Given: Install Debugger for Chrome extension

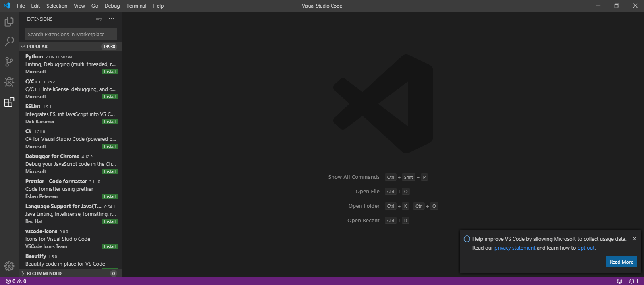Looking at the screenshot, I should pyautogui.click(x=110, y=171).
